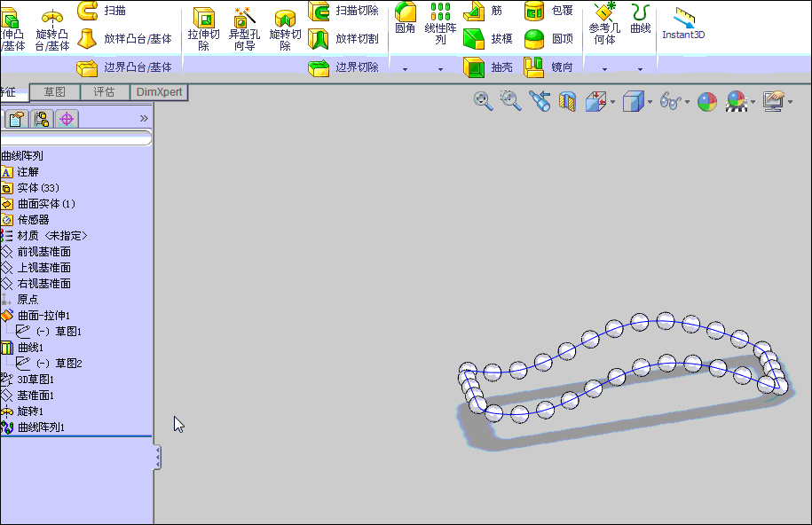Open Hide/Show Items dropdown arrow
The image size is (812, 525).
(687, 102)
